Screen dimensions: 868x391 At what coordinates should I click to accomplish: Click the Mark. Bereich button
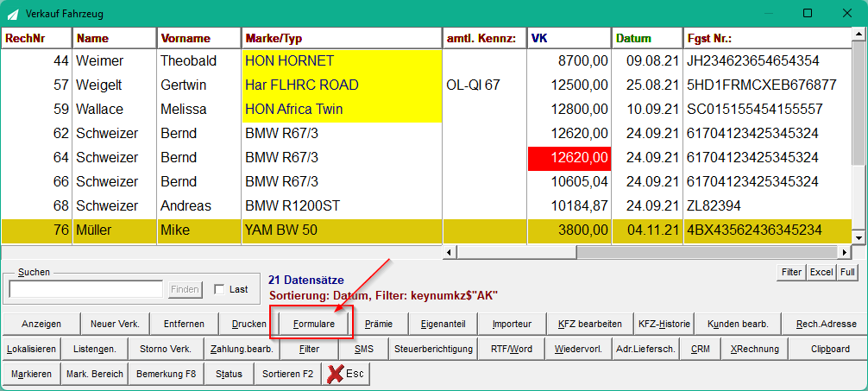(x=95, y=374)
